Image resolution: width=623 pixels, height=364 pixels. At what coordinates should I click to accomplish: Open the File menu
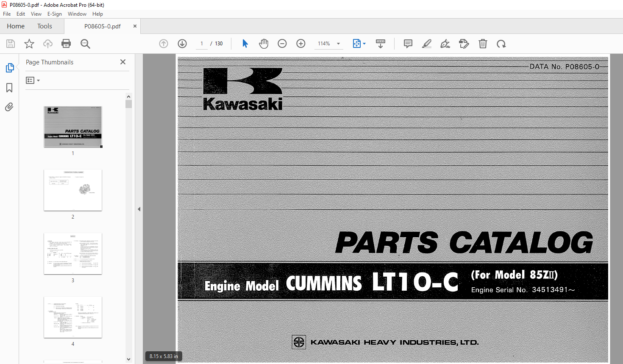click(x=7, y=14)
